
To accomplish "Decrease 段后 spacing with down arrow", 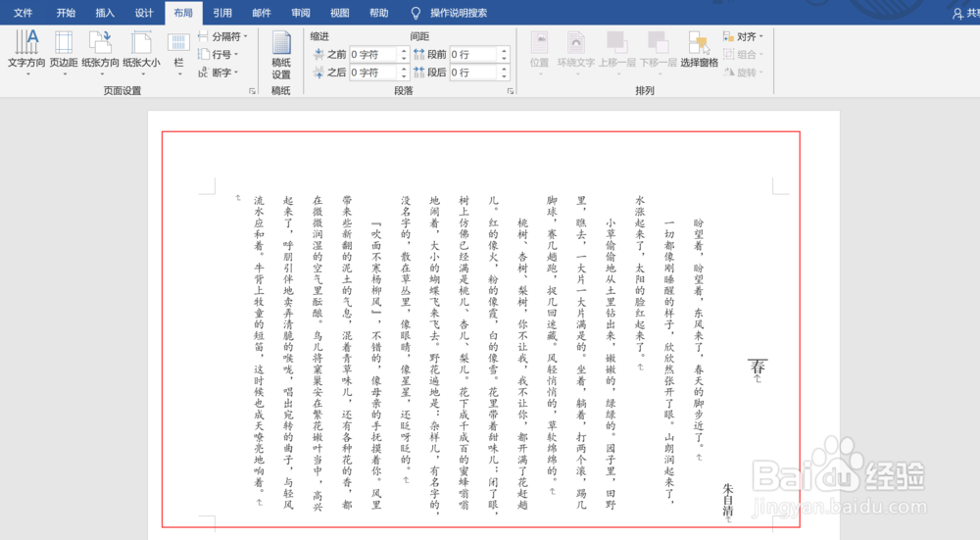I will (504, 76).
